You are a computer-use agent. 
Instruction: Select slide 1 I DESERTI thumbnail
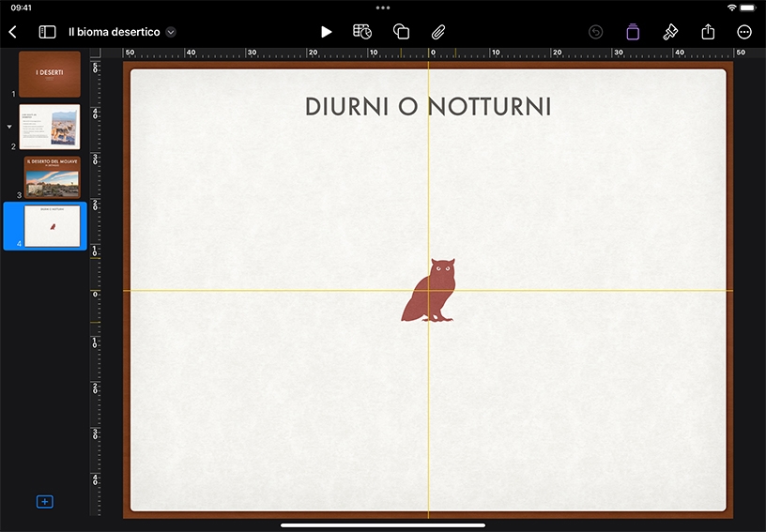point(50,74)
